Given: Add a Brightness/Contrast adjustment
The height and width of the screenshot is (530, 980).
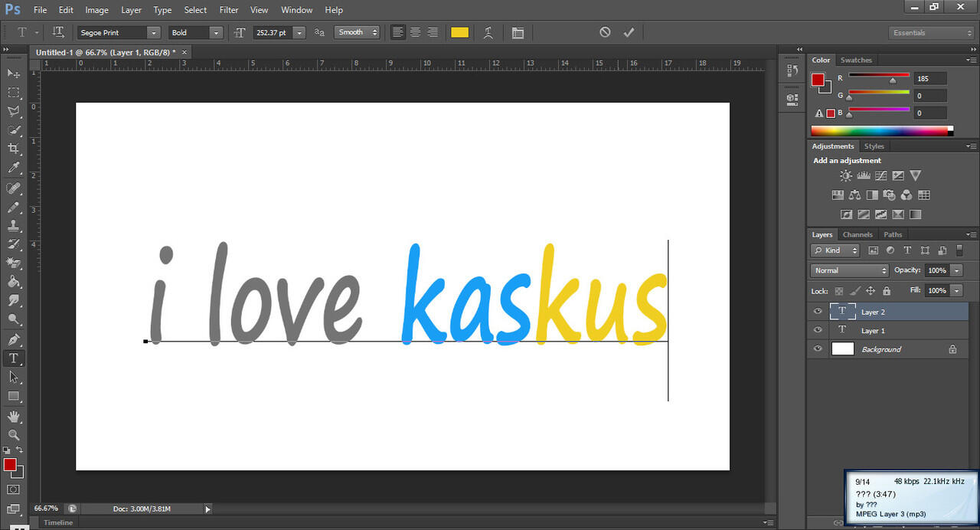Looking at the screenshot, I should (846, 175).
